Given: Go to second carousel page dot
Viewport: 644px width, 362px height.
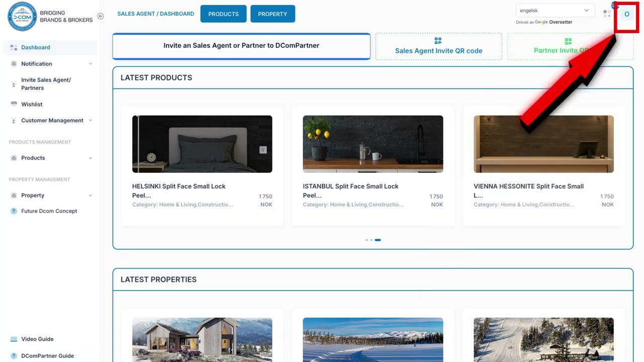Looking at the screenshot, I should (x=371, y=240).
